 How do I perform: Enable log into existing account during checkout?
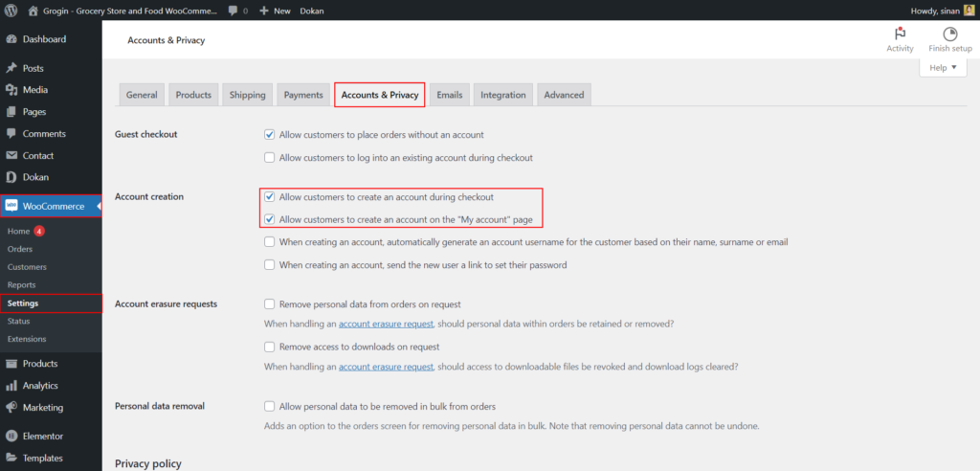click(x=269, y=158)
